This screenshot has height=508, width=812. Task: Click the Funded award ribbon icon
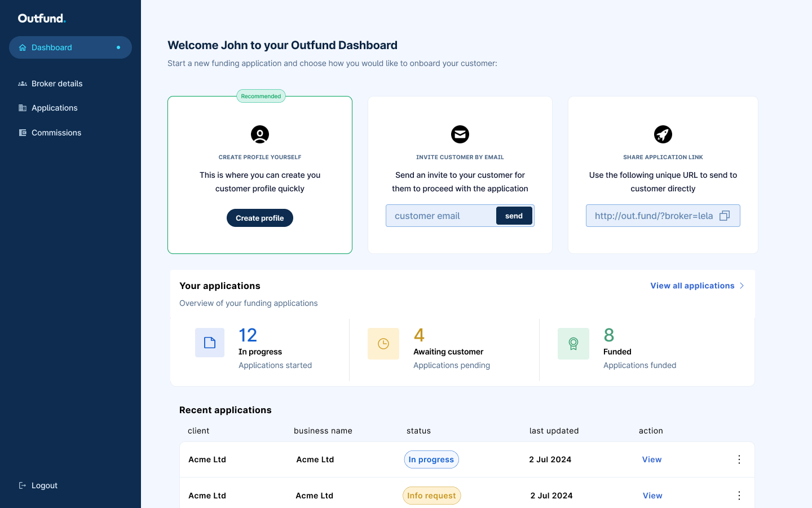tap(573, 344)
